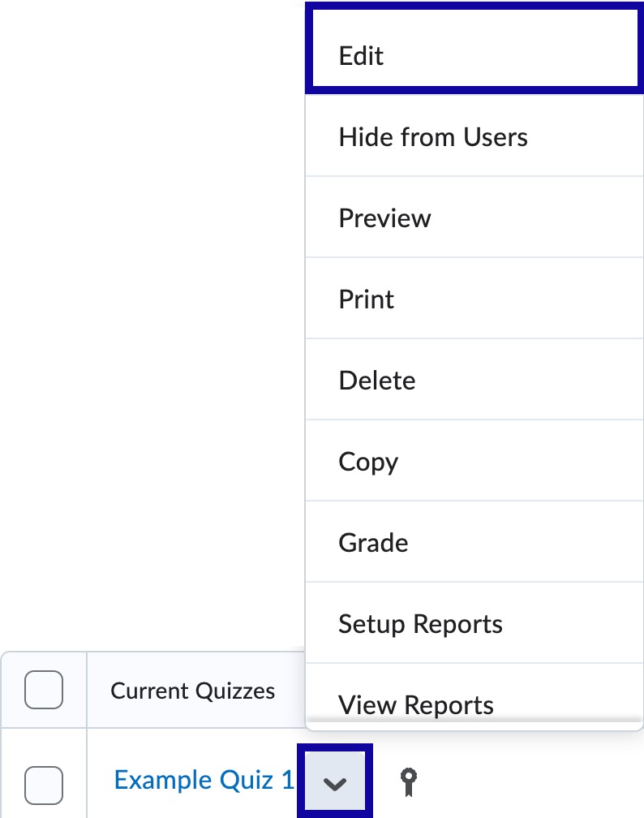Image resolution: width=644 pixels, height=818 pixels.
Task: Select Hide from Users menu option
Action: [x=474, y=137]
